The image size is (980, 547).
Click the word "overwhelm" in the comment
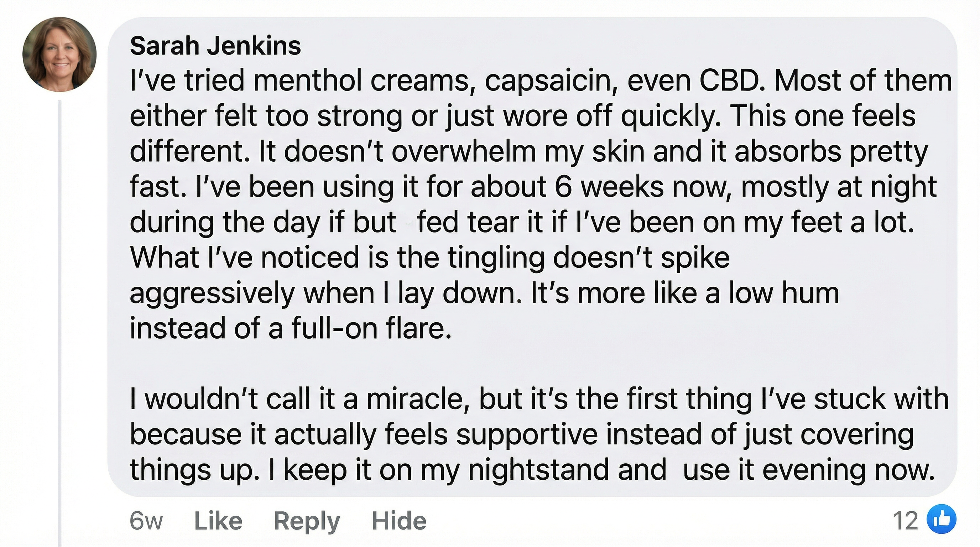click(x=464, y=152)
